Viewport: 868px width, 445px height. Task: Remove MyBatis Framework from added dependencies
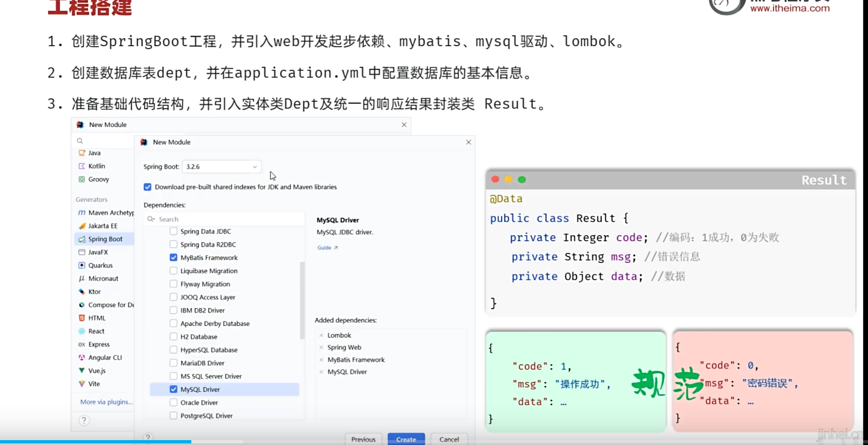coord(321,359)
